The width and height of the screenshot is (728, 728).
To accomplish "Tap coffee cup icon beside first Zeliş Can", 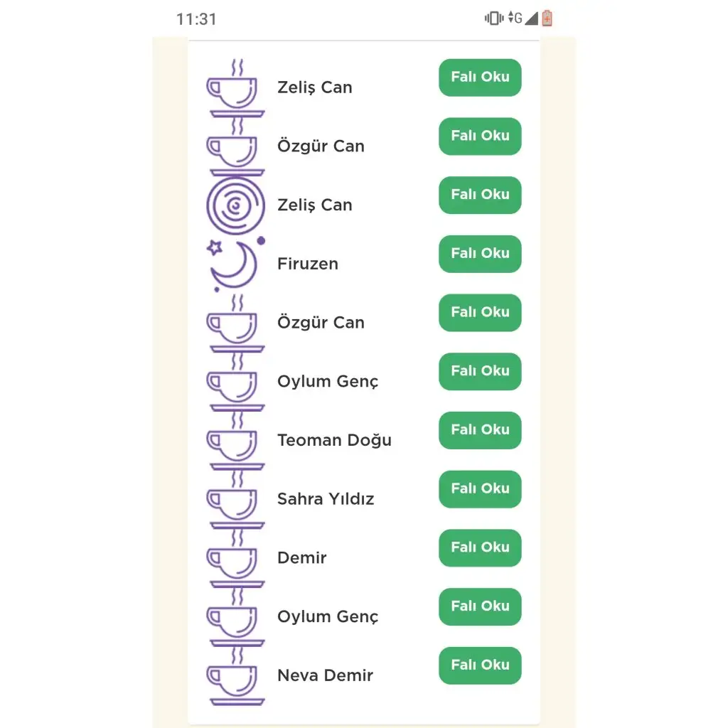I will pos(236,87).
